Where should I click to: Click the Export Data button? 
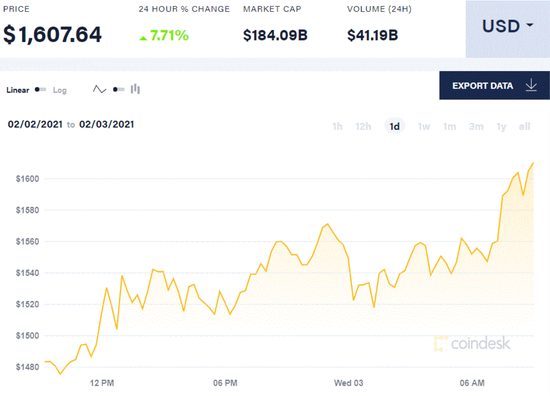(x=494, y=85)
